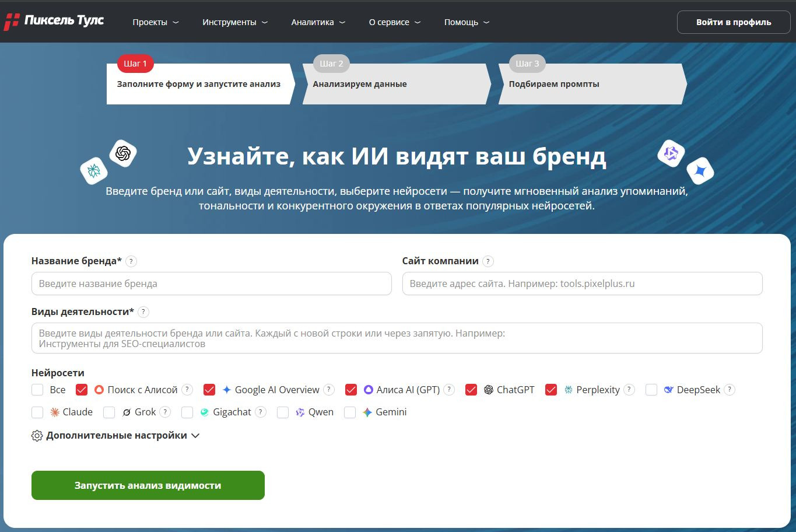This screenshot has width=796, height=532.
Task: Click the question mark beside Сайт компании
Action: [x=488, y=261]
